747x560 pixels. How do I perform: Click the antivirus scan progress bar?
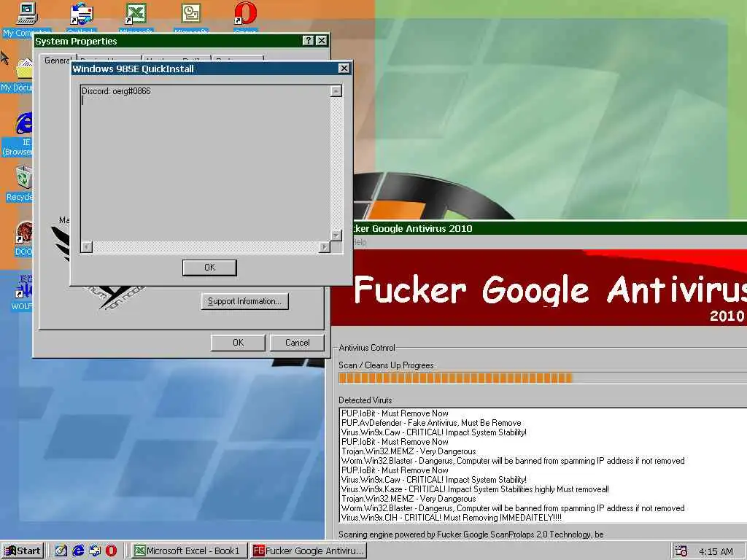coord(543,378)
